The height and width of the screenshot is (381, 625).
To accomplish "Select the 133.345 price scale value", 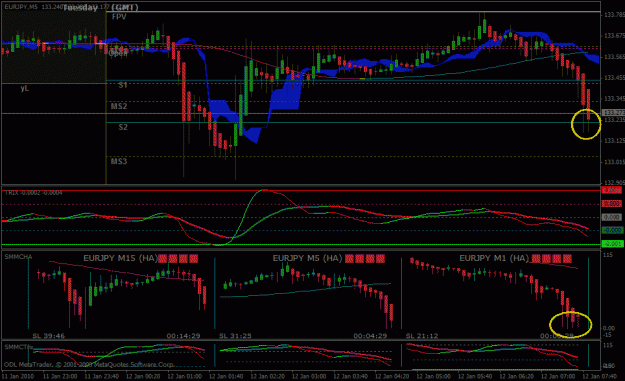I will tap(614, 98).
